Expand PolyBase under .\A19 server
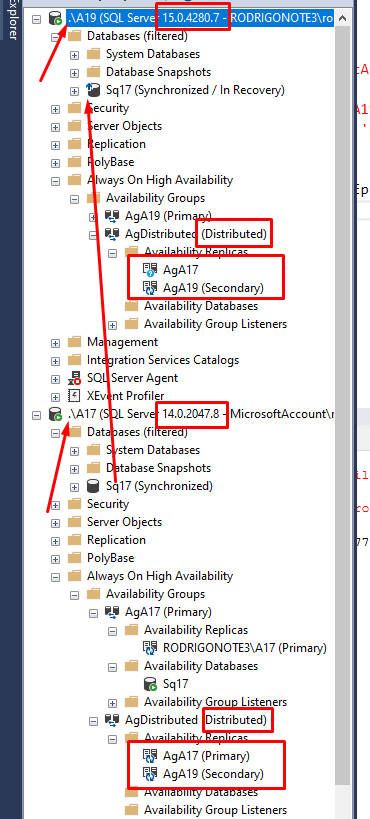Viewport: 370px width, 819px height. [x=55, y=163]
